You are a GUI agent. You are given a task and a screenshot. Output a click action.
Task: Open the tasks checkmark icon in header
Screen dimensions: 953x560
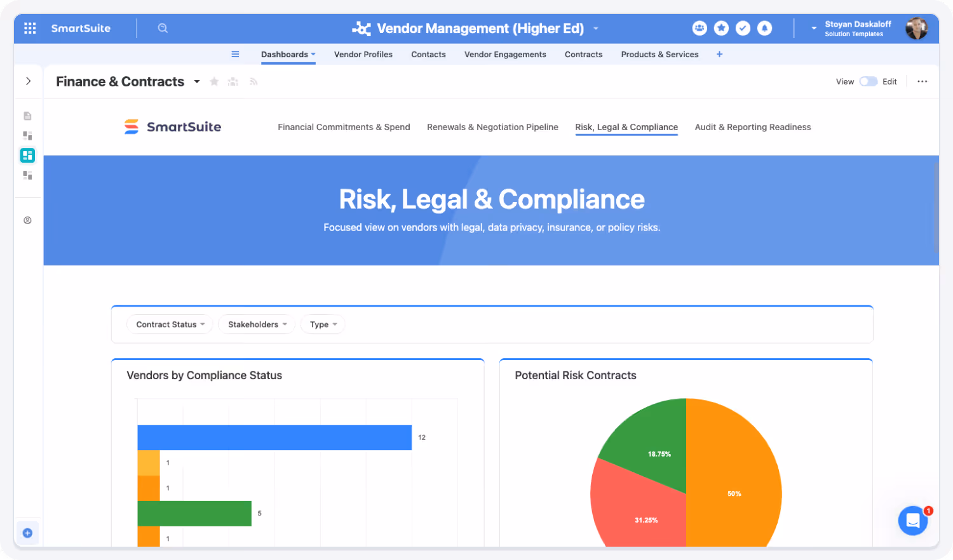coord(743,28)
